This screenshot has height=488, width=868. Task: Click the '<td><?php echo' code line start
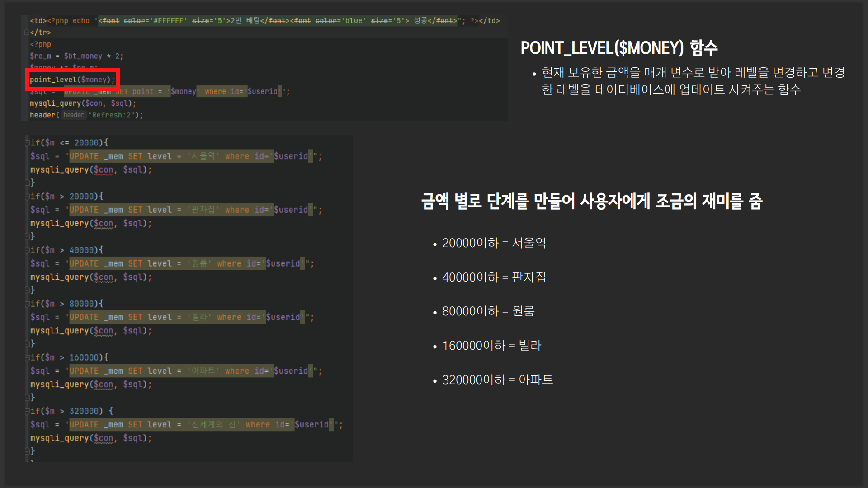click(60, 21)
